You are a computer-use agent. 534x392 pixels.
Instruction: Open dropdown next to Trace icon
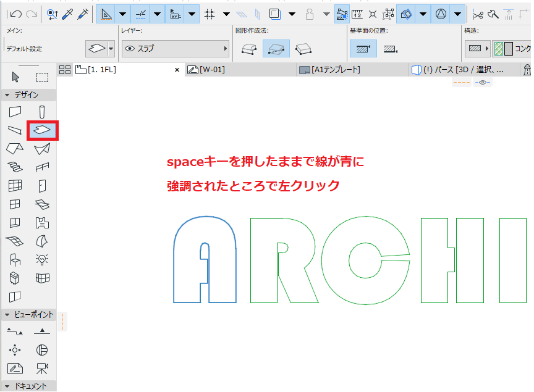pos(292,14)
